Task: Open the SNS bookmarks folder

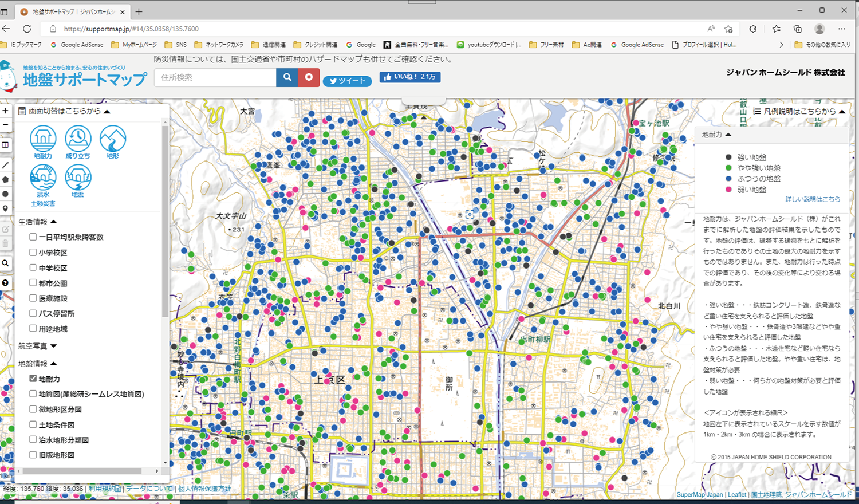Action: point(176,45)
